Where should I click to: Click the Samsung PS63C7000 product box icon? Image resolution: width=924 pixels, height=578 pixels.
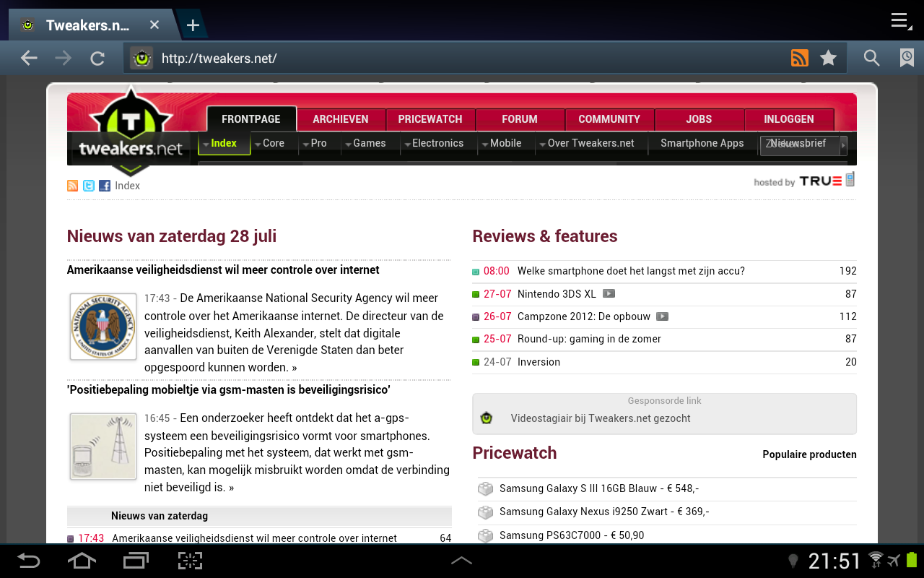486,535
